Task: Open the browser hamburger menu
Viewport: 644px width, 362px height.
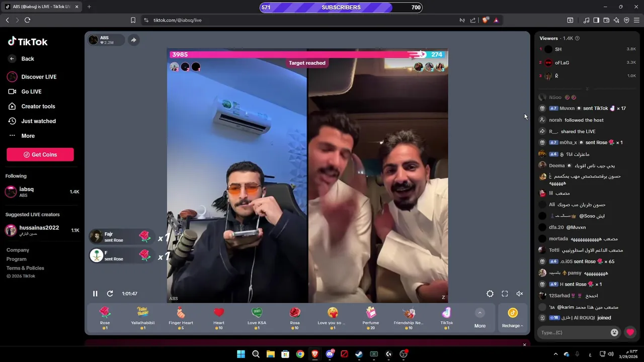Action: click(636, 20)
